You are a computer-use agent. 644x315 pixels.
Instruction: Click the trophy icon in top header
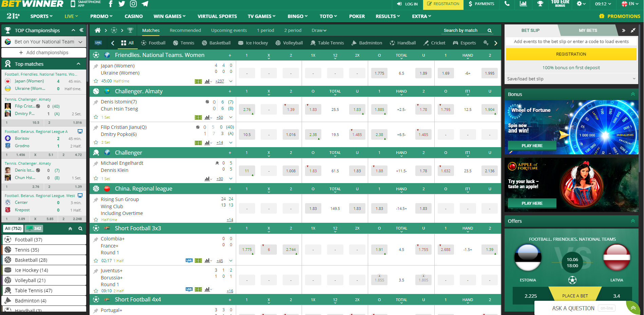540,4
